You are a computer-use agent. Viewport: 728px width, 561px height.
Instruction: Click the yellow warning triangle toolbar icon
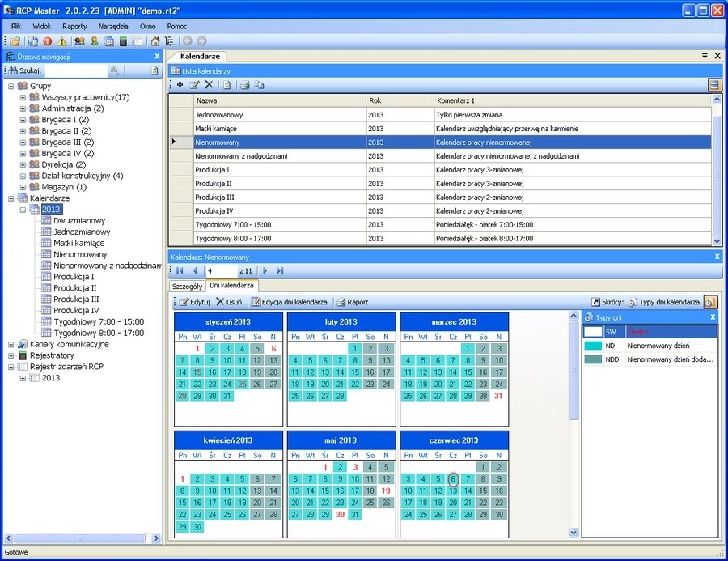[61, 41]
